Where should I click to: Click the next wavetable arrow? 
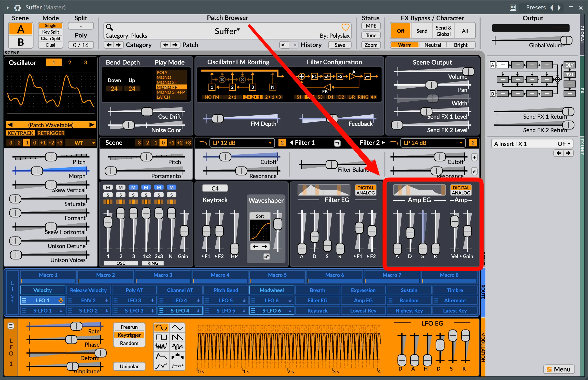(x=92, y=125)
